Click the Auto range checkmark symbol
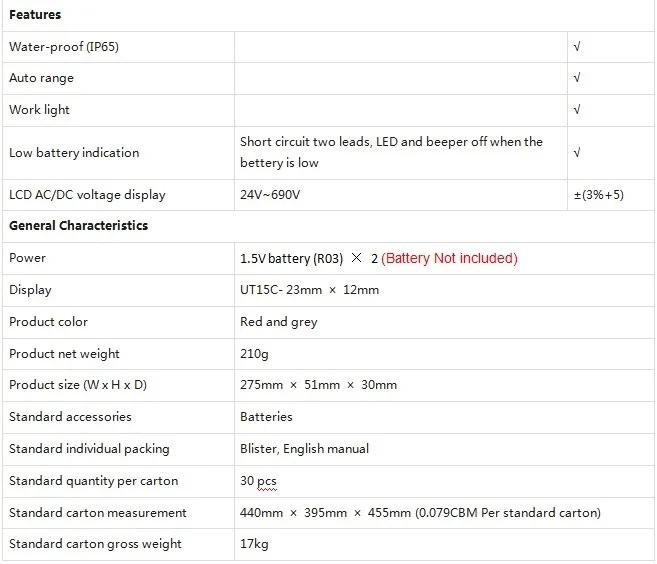This screenshot has width=657, height=564. click(x=577, y=78)
